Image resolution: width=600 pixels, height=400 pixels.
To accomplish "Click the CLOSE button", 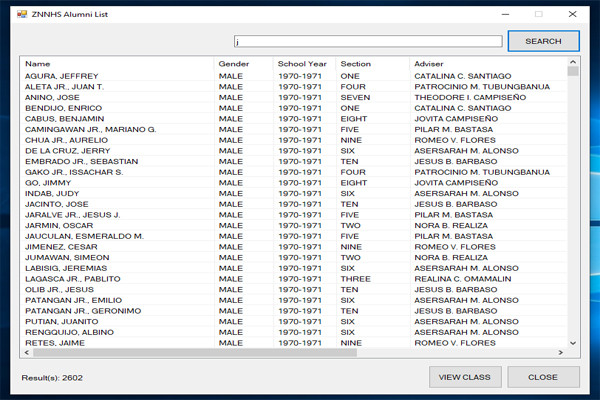I will tap(543, 377).
